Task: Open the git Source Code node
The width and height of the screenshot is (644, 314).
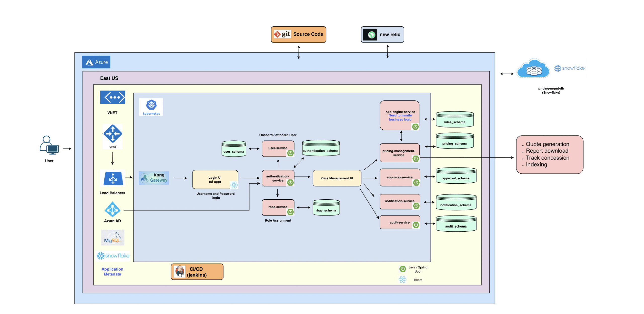Action: point(298,34)
